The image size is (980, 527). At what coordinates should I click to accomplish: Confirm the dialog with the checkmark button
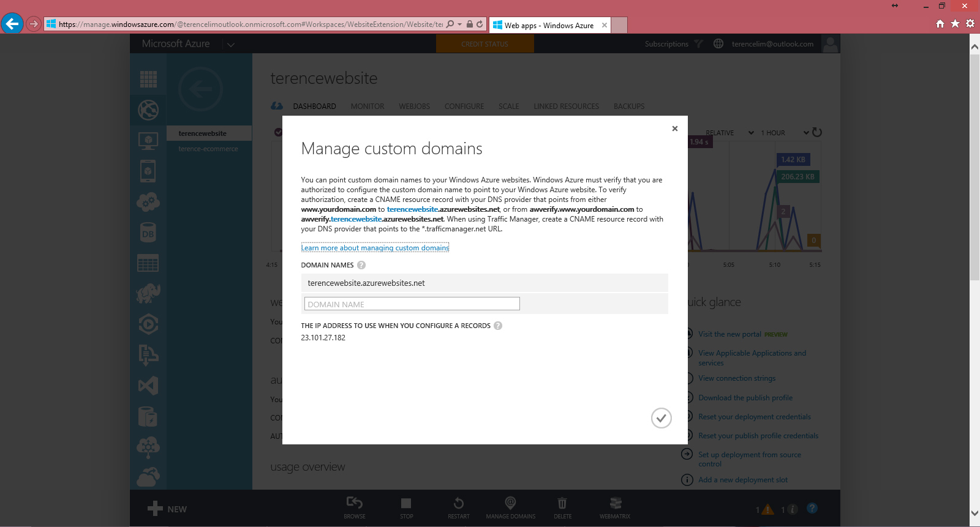(661, 418)
